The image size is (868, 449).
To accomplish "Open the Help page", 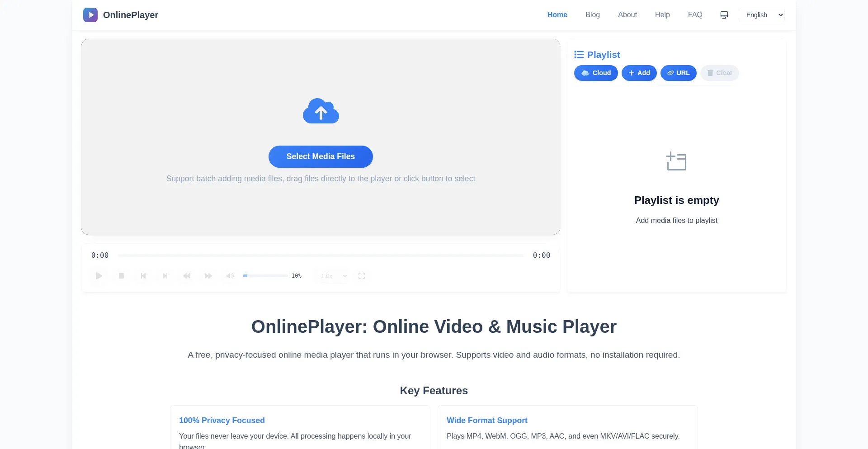I will point(662,15).
